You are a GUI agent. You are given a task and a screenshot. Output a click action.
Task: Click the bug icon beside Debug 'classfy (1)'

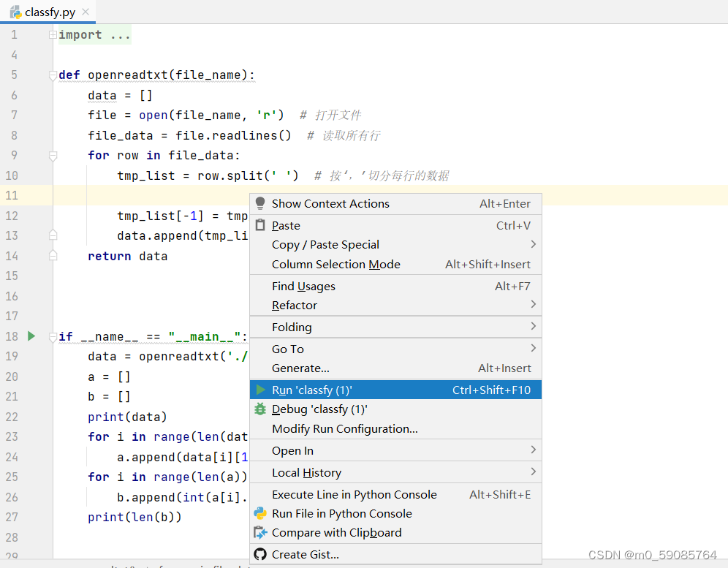click(x=260, y=409)
